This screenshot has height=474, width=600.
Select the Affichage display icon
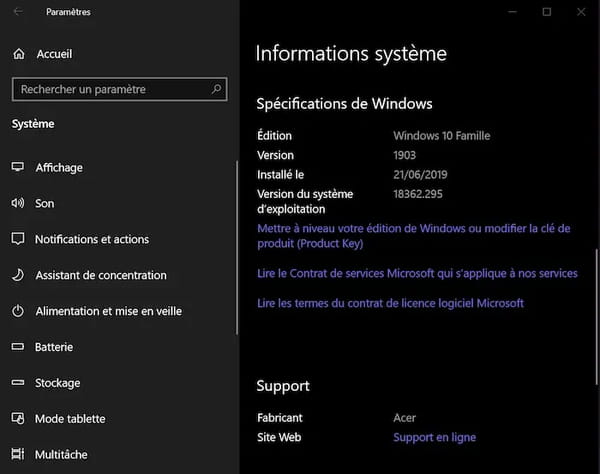pos(18,167)
